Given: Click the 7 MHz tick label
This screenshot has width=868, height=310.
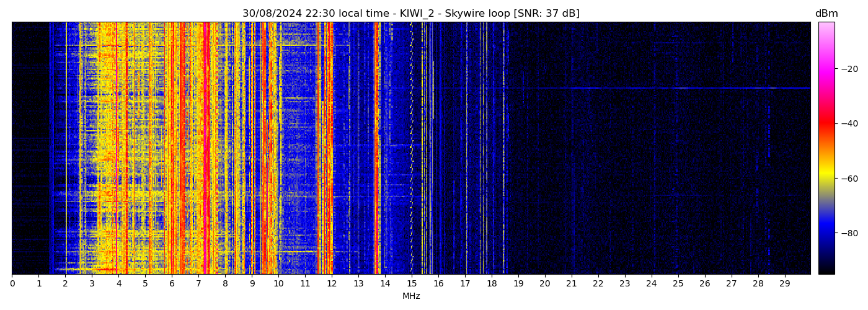Looking at the screenshot, I should click(x=198, y=283).
